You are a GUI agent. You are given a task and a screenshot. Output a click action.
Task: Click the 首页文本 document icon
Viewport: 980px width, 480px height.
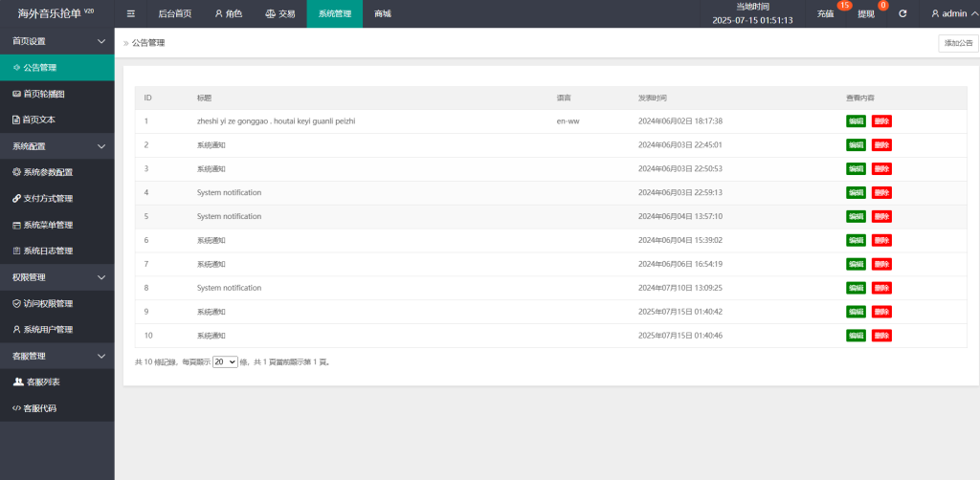coord(16,120)
